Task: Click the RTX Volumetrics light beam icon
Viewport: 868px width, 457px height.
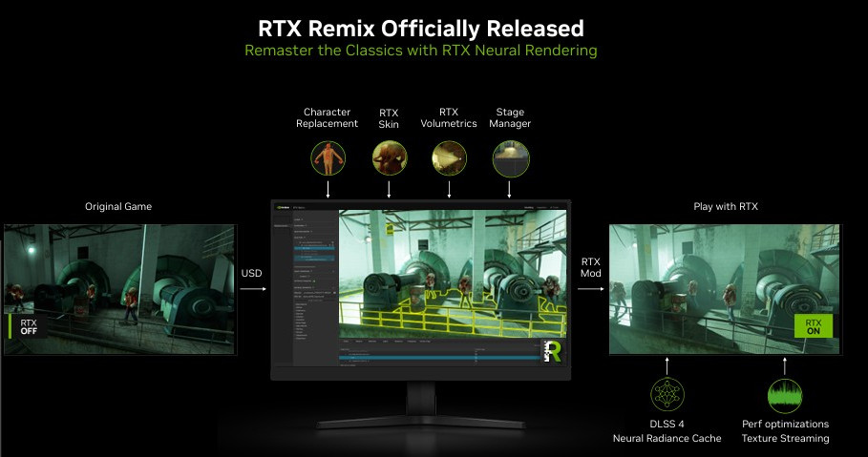Action: 449,158
